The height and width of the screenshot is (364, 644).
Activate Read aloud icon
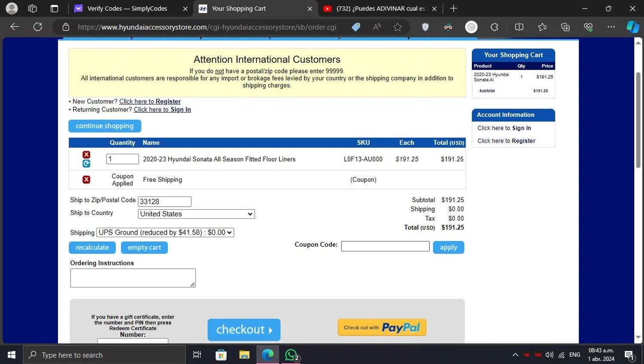point(377,27)
